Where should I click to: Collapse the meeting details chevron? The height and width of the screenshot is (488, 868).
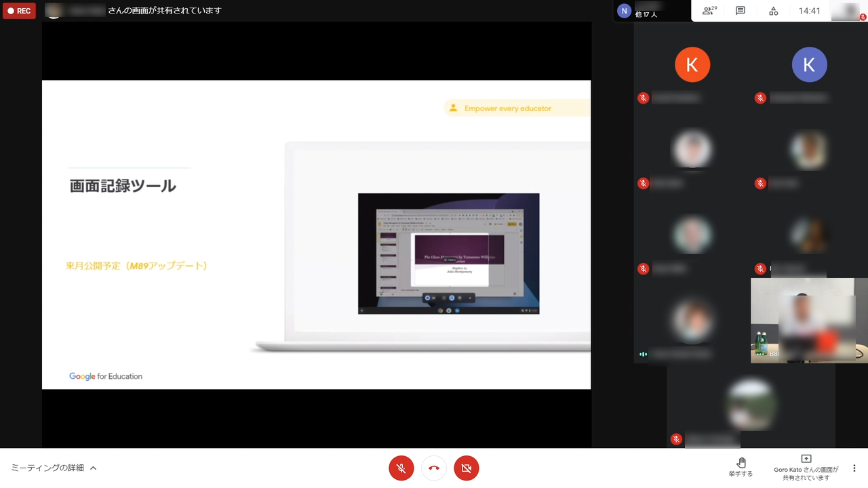tap(94, 467)
